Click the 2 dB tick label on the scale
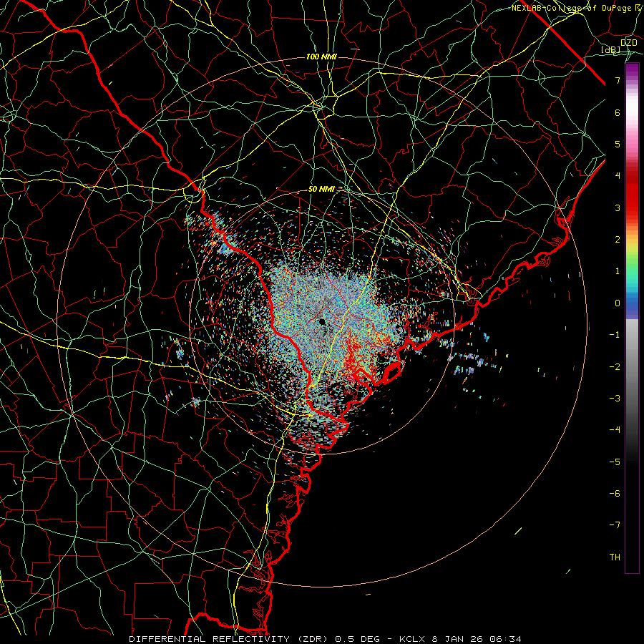Viewport: 644px width, 644px height. pos(618,240)
